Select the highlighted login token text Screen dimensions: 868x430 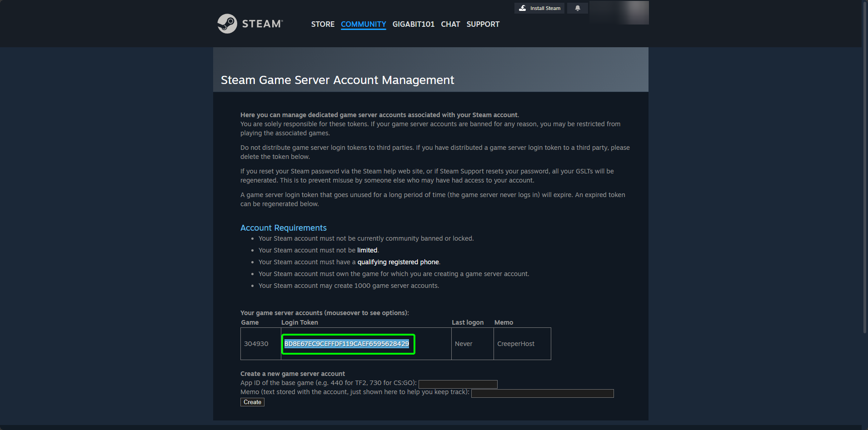pos(348,344)
